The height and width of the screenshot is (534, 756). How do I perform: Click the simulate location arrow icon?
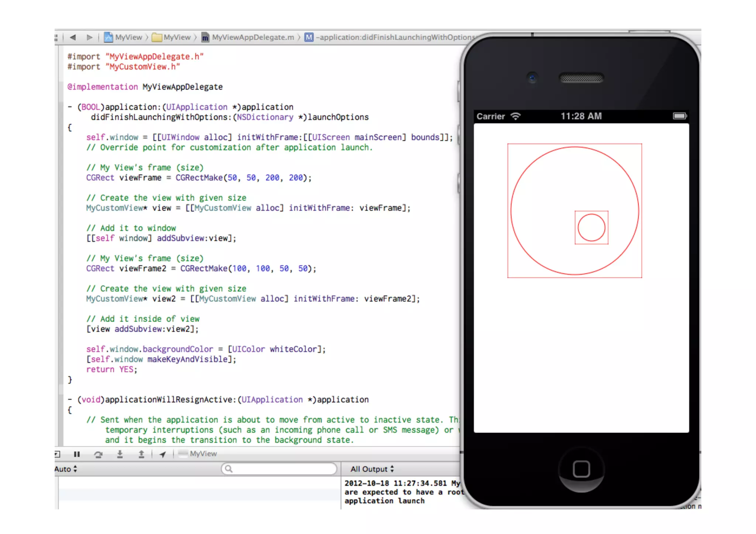coord(162,454)
